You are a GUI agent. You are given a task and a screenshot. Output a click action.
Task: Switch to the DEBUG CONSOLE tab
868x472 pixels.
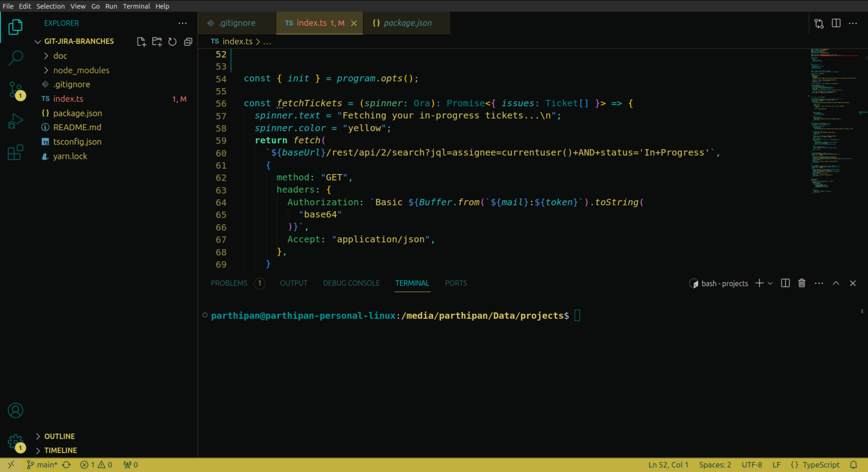pyautogui.click(x=351, y=283)
